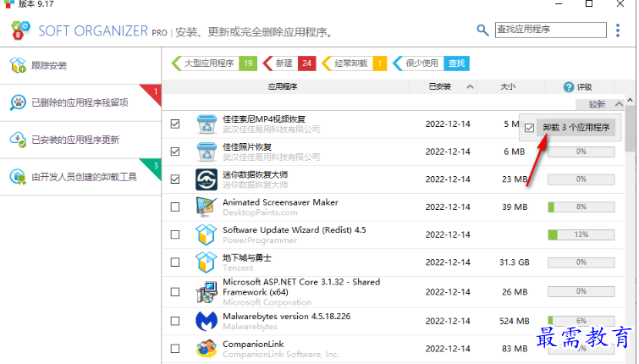Click the Software Update Wizard box icon
The width and height of the screenshot is (639, 364).
(207, 234)
